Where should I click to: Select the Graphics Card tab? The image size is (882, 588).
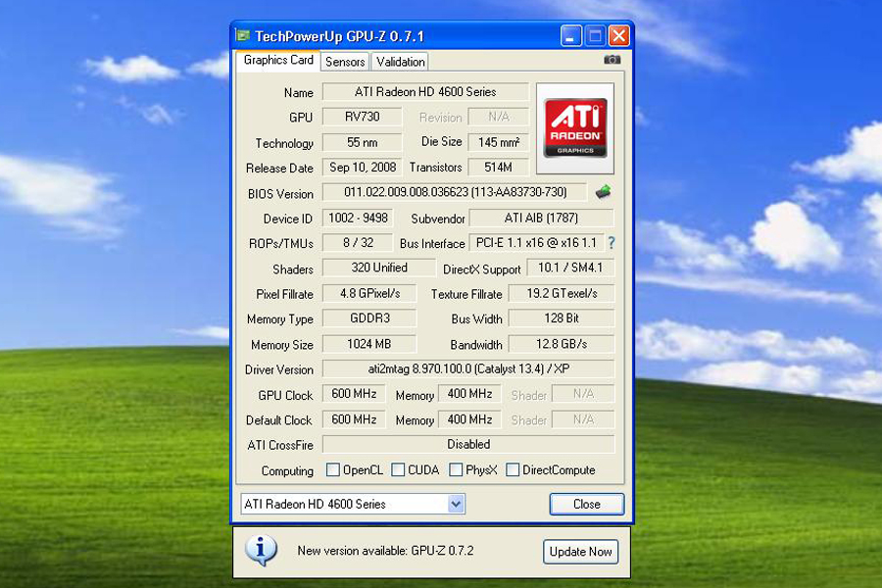[278, 60]
